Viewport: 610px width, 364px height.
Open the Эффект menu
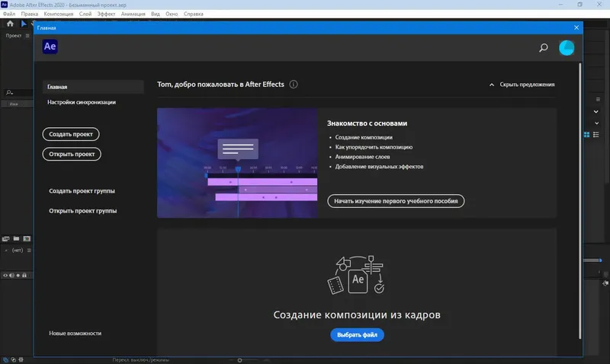106,14
